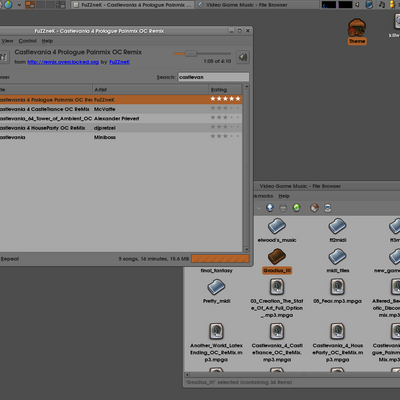Click the Search field containing castlevan
This screenshot has width=400, height=400.
213,77
